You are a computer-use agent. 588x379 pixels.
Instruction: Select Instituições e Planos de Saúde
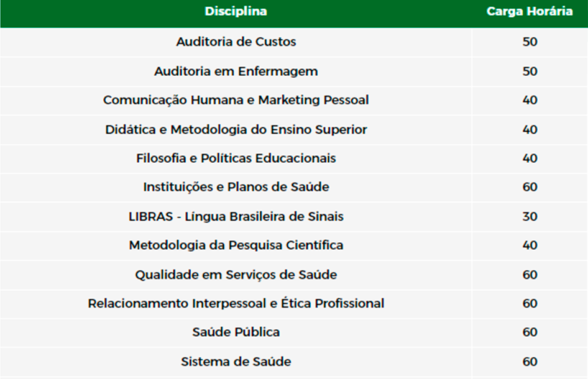tap(236, 186)
